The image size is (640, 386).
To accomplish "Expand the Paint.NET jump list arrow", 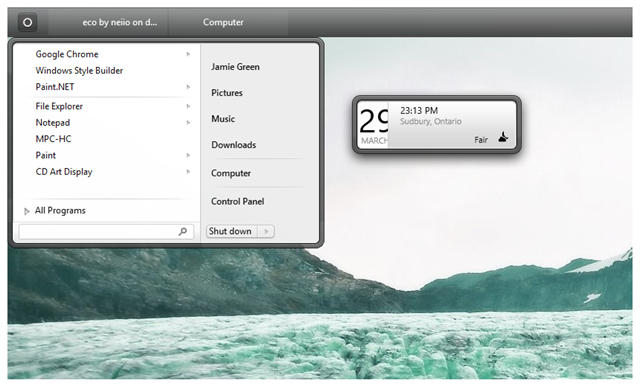I will coord(188,87).
